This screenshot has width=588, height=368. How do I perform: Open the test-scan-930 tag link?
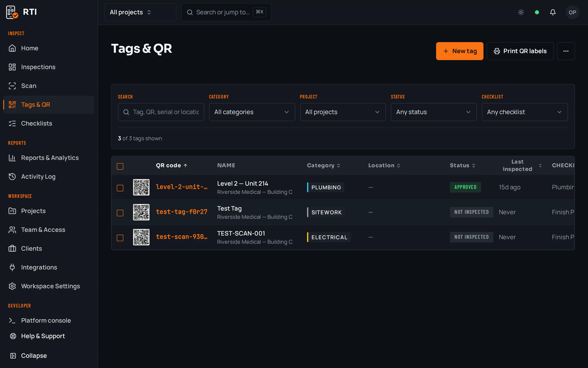[x=182, y=237]
